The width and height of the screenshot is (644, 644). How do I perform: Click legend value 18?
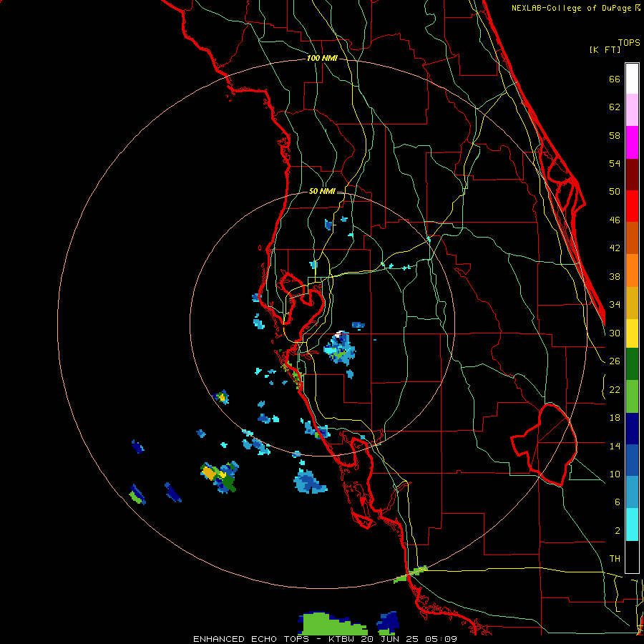[x=615, y=418]
